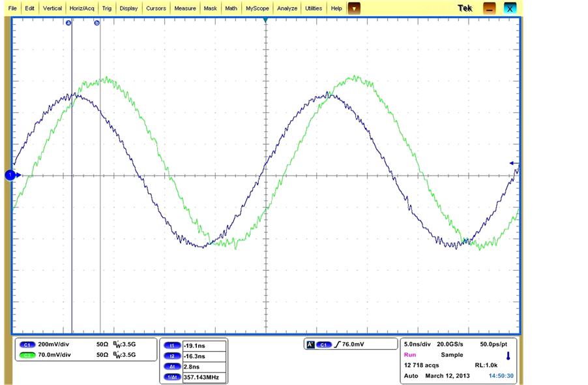Open the Trig menu

click(x=107, y=8)
